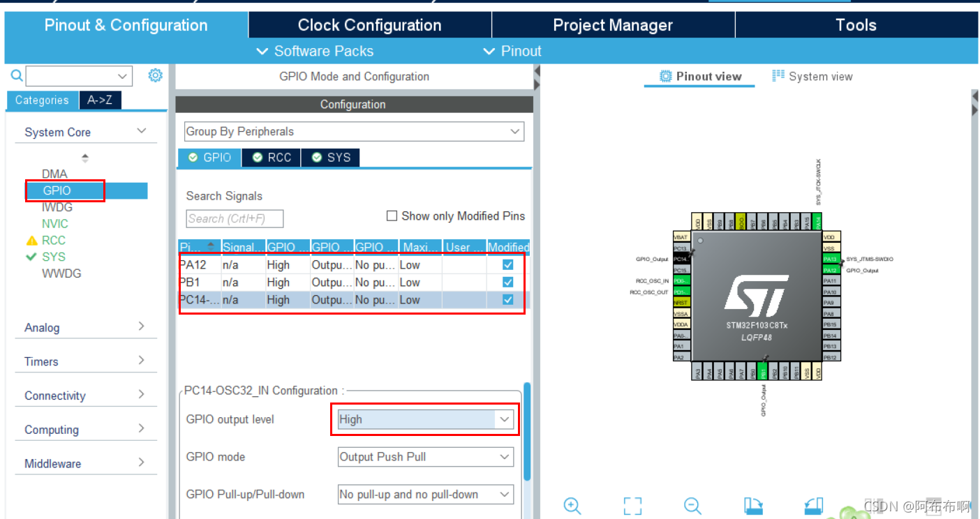Toggle Show only Modified Pins checkbox
This screenshot has height=519, width=980.
pos(392,216)
